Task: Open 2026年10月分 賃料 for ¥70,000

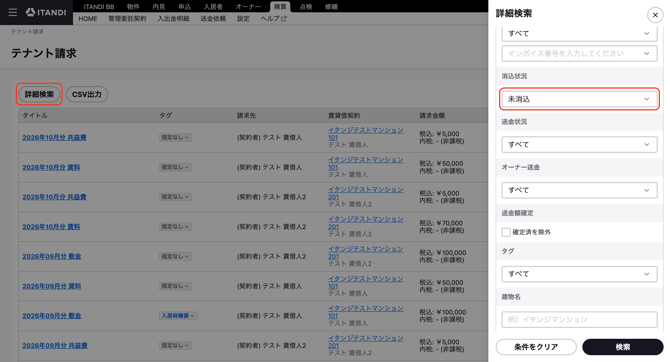Action: pyautogui.click(x=51, y=227)
